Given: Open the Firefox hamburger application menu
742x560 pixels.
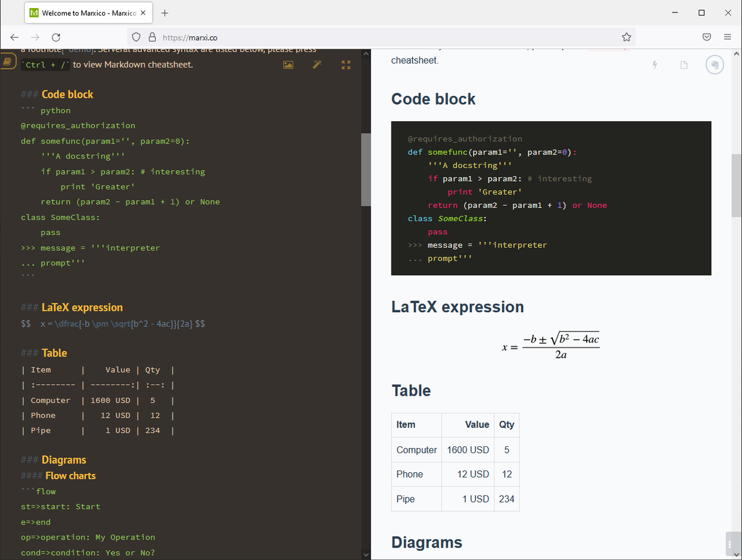Looking at the screenshot, I should coord(727,37).
